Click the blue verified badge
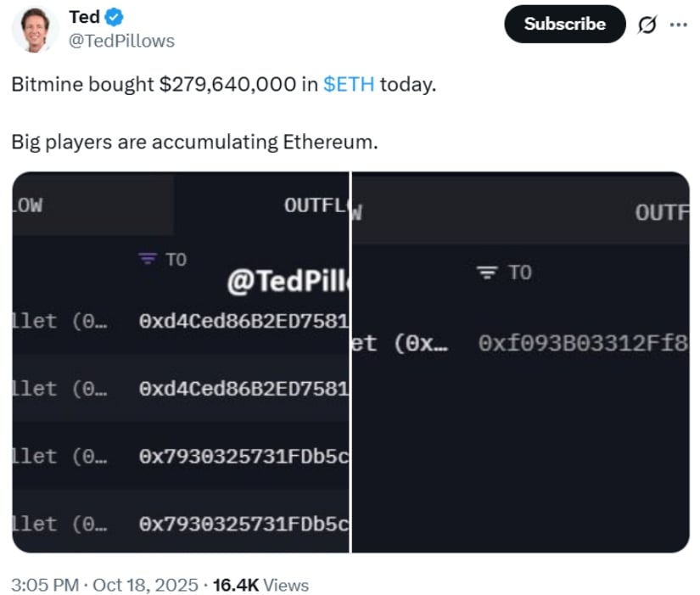The width and height of the screenshot is (700, 595). point(114,16)
